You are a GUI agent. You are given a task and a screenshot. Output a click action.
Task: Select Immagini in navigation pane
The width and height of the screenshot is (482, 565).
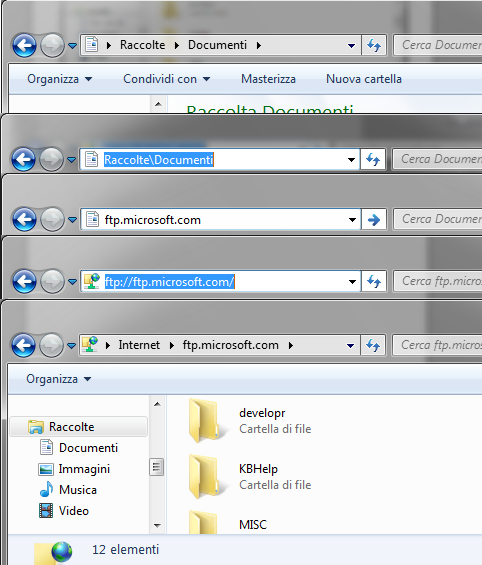(x=84, y=469)
